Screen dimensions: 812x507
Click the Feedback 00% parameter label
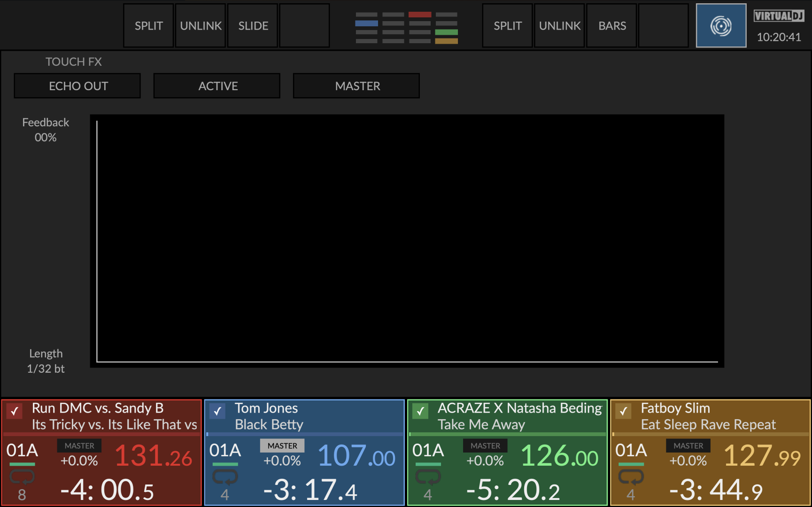[46, 130]
